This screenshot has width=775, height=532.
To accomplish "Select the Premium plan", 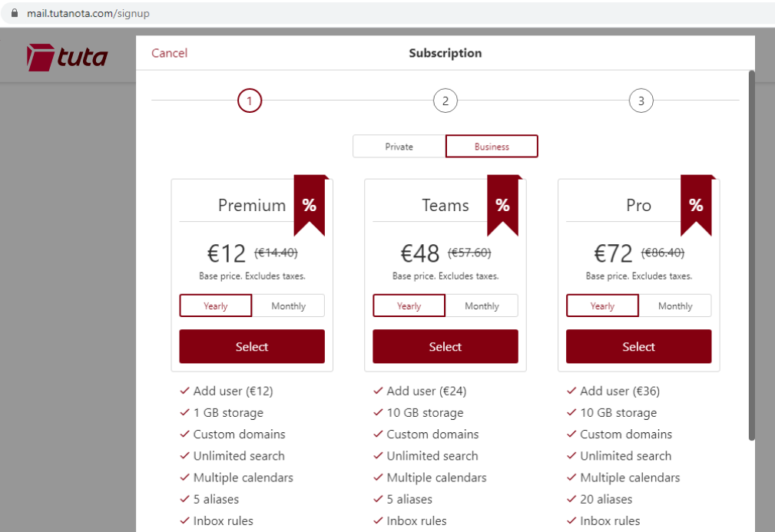I will [252, 347].
